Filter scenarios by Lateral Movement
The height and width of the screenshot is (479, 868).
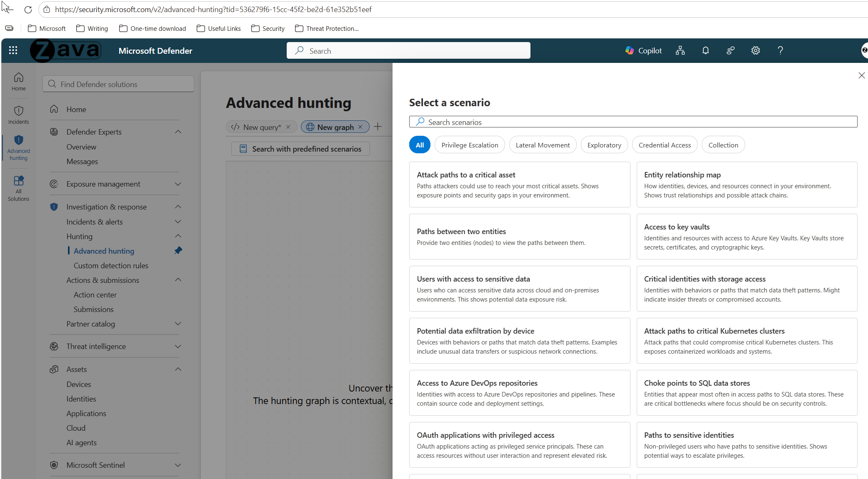pyautogui.click(x=543, y=145)
